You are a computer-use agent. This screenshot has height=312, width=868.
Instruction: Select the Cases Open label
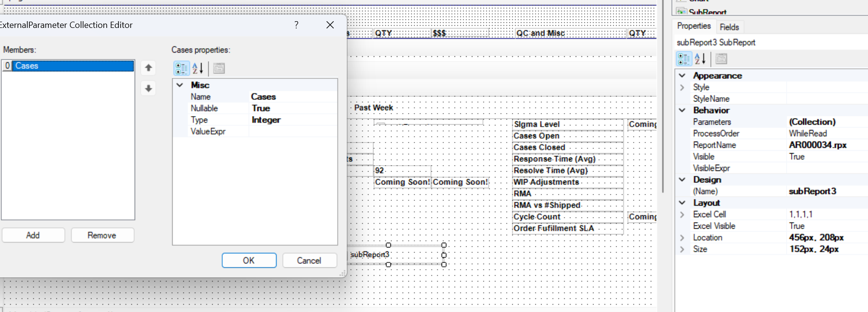pos(568,136)
